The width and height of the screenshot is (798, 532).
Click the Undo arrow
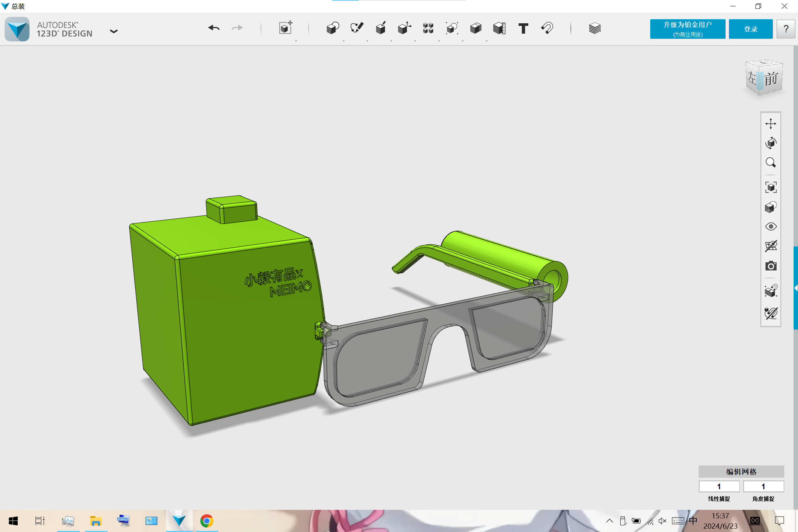[214, 28]
